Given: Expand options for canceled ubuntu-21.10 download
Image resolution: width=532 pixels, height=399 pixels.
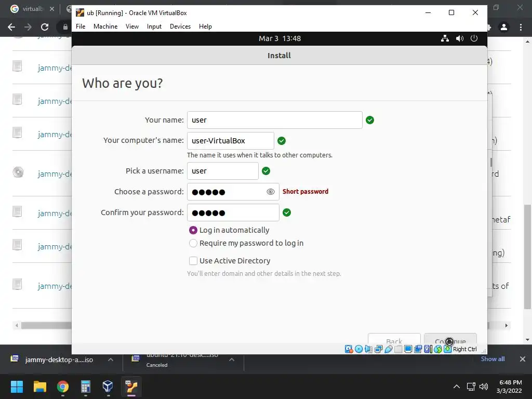Looking at the screenshot, I should (x=232, y=360).
